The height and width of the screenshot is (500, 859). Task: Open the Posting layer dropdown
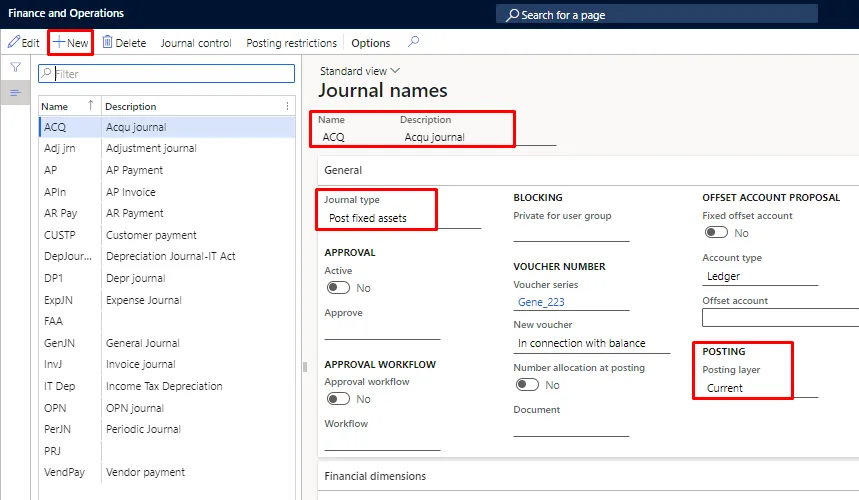760,388
